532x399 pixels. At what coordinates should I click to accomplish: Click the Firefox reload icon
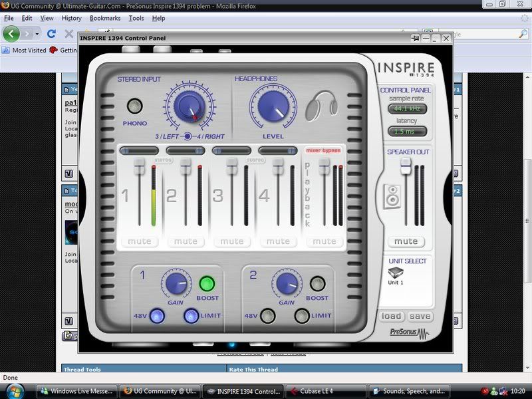pos(51,33)
